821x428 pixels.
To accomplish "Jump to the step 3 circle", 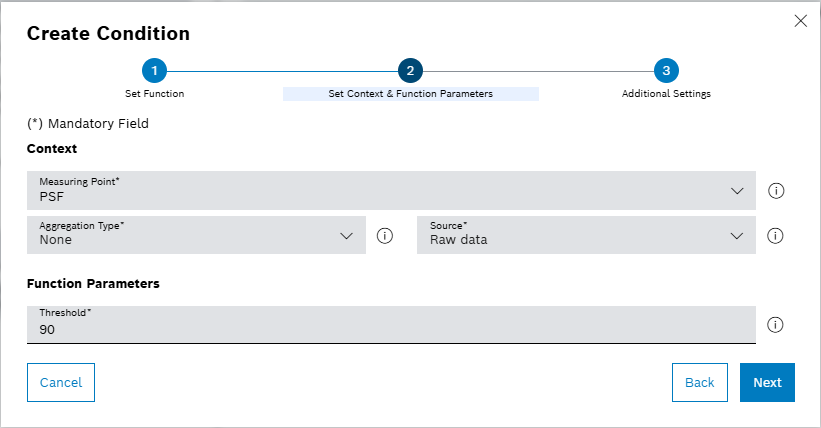I will click(x=666, y=71).
